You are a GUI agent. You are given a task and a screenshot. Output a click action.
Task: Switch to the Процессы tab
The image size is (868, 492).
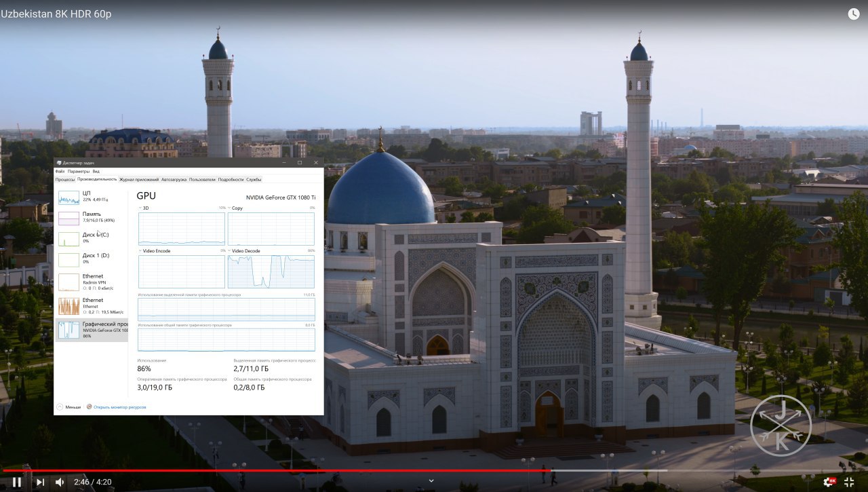click(x=65, y=180)
